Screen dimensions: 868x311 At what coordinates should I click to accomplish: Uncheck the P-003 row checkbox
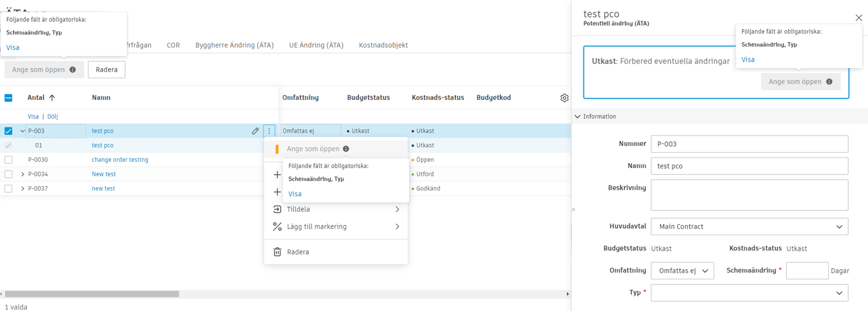[x=8, y=131]
